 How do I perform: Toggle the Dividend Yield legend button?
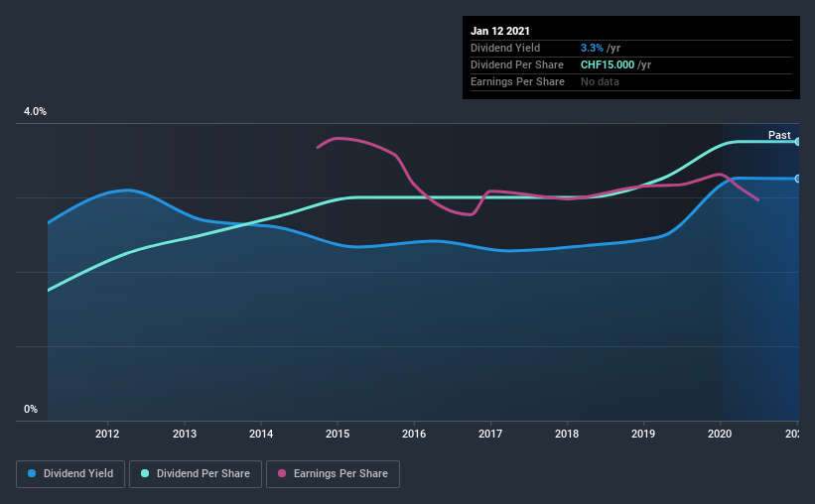(x=70, y=474)
